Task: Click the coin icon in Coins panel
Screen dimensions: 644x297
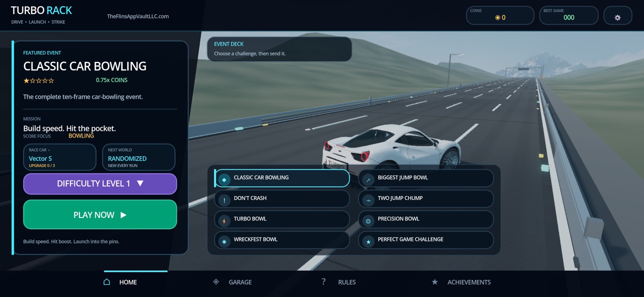Action: pyautogui.click(x=497, y=17)
